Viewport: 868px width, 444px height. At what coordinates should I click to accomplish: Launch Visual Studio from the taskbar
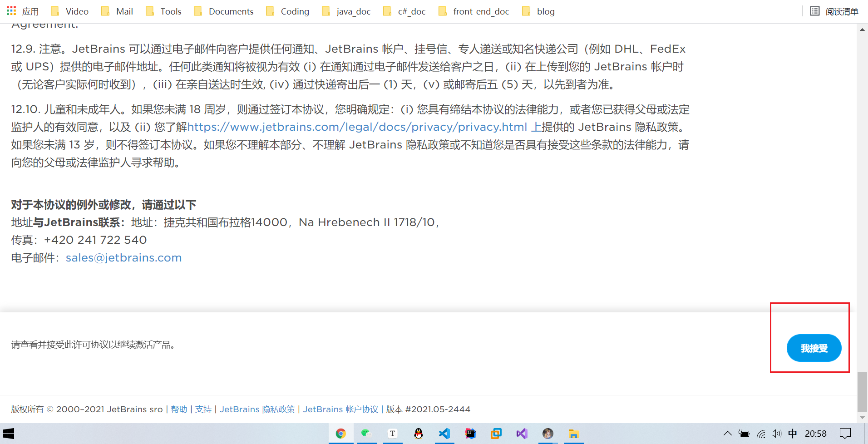pos(522,434)
